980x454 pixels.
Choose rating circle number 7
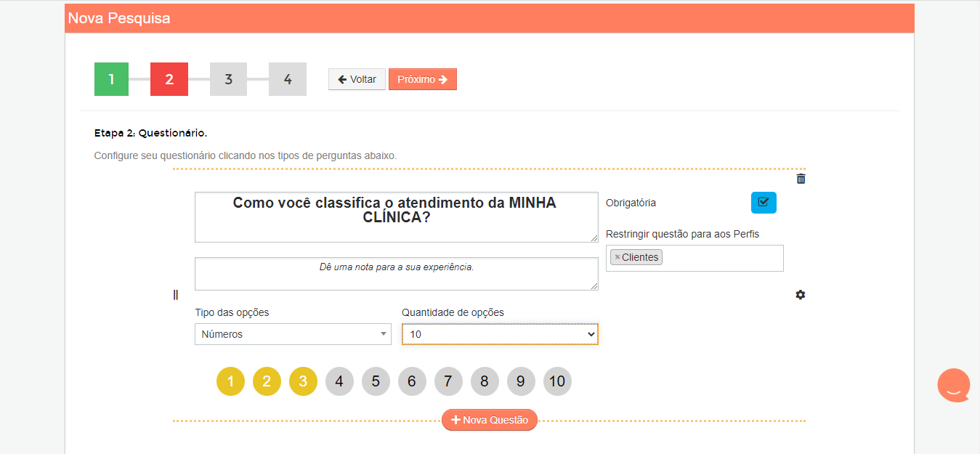coord(448,381)
